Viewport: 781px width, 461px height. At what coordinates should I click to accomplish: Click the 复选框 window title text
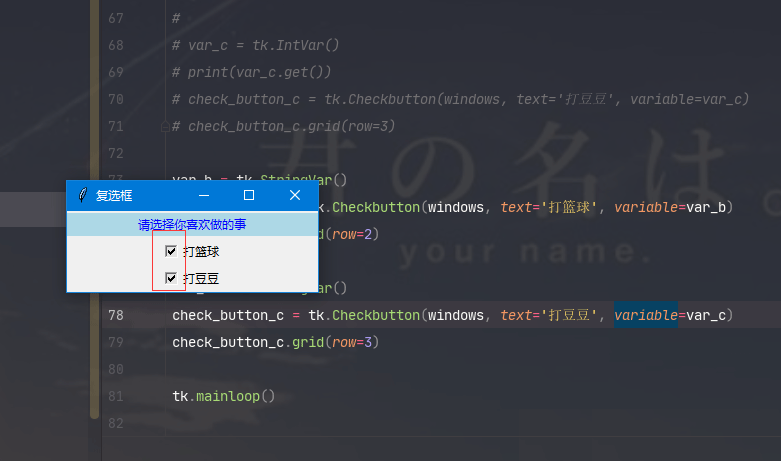click(x=114, y=196)
